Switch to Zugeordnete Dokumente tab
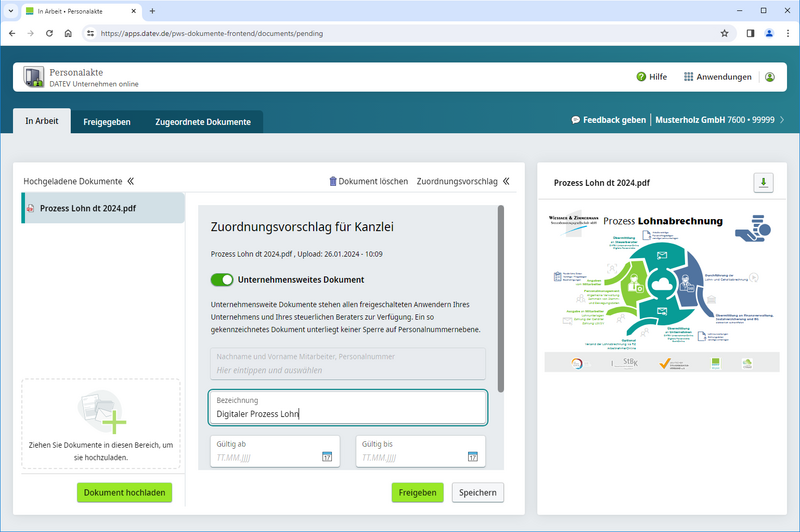Image resolution: width=800 pixels, height=532 pixels. pos(203,122)
